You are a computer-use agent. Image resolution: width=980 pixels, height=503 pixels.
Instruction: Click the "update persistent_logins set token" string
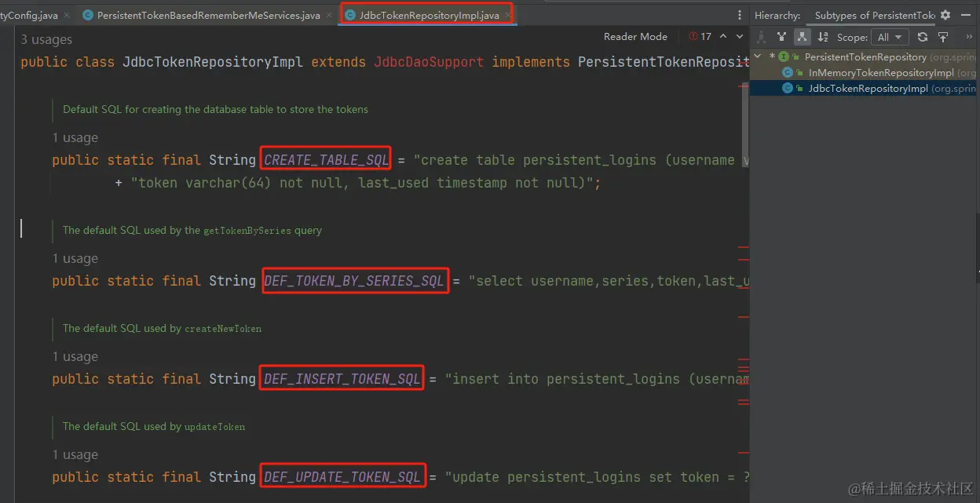(597, 477)
